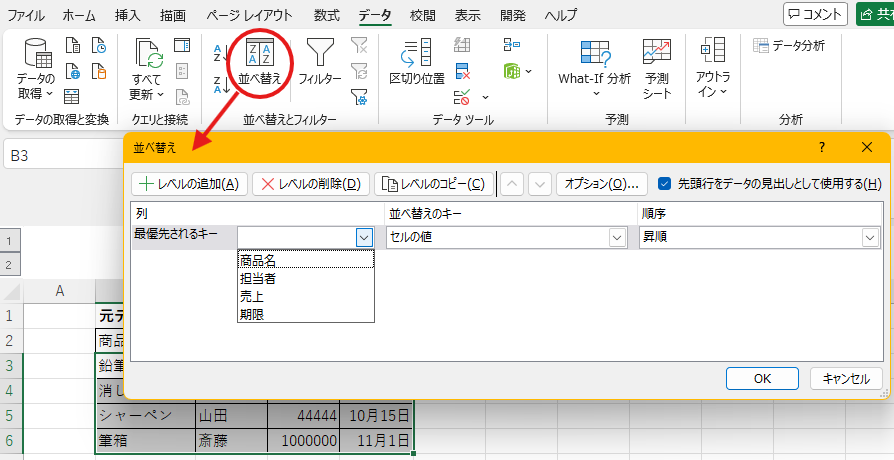Switch to the 挿入 tab

(127, 15)
